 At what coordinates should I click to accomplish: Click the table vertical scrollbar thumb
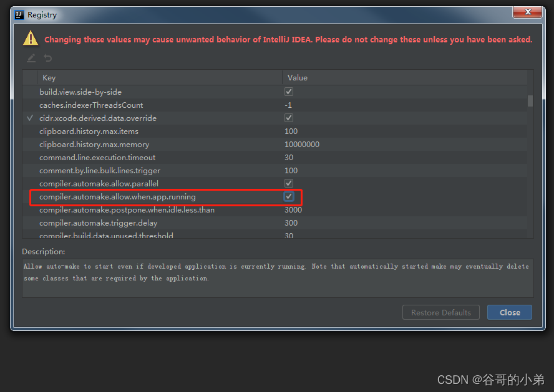[530, 100]
